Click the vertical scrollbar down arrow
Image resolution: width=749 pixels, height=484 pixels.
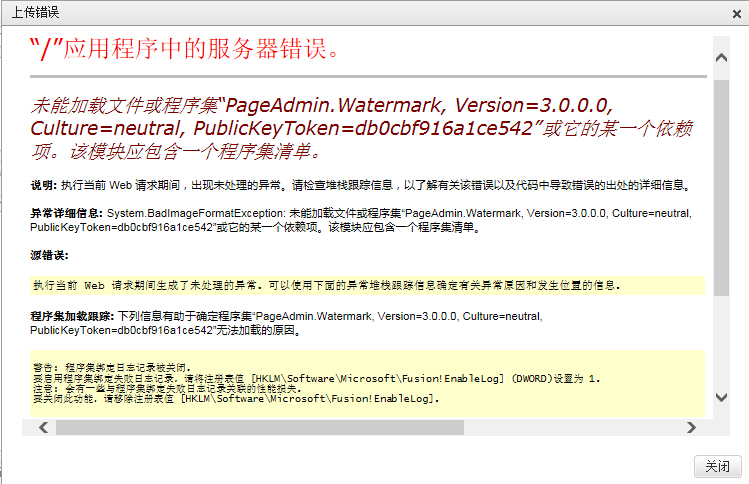click(x=720, y=397)
